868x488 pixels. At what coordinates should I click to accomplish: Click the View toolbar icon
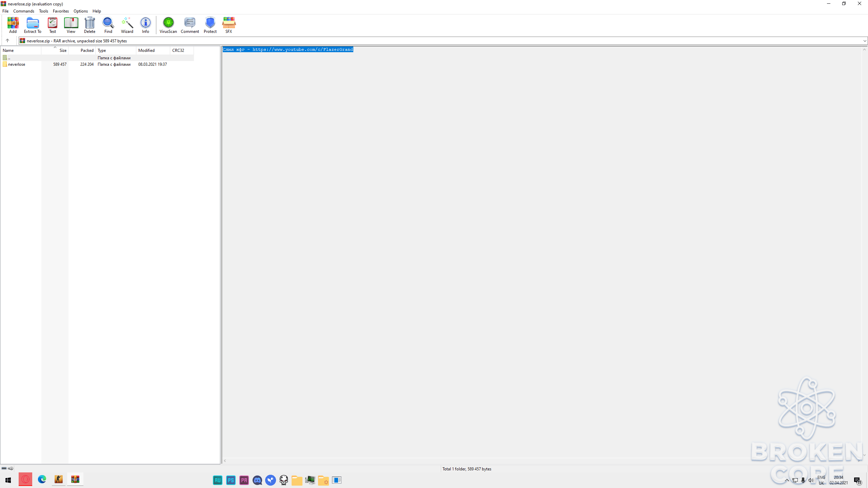pyautogui.click(x=71, y=25)
